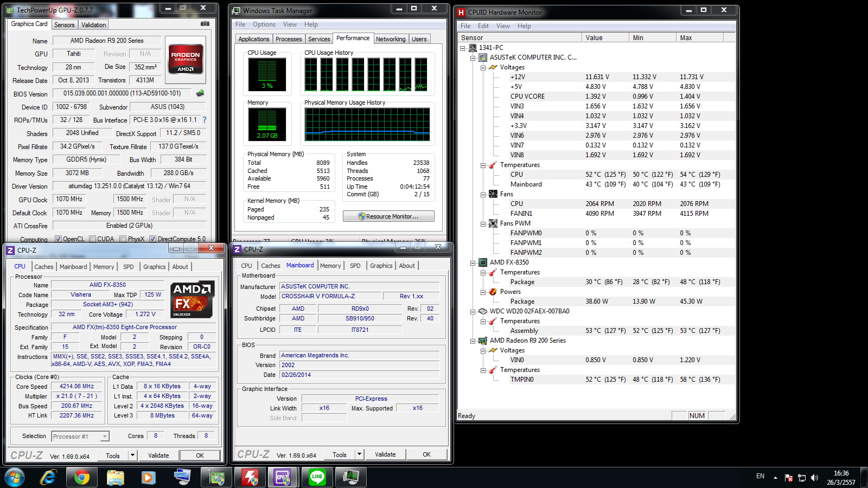Open the volume control in the system tray

814,477
